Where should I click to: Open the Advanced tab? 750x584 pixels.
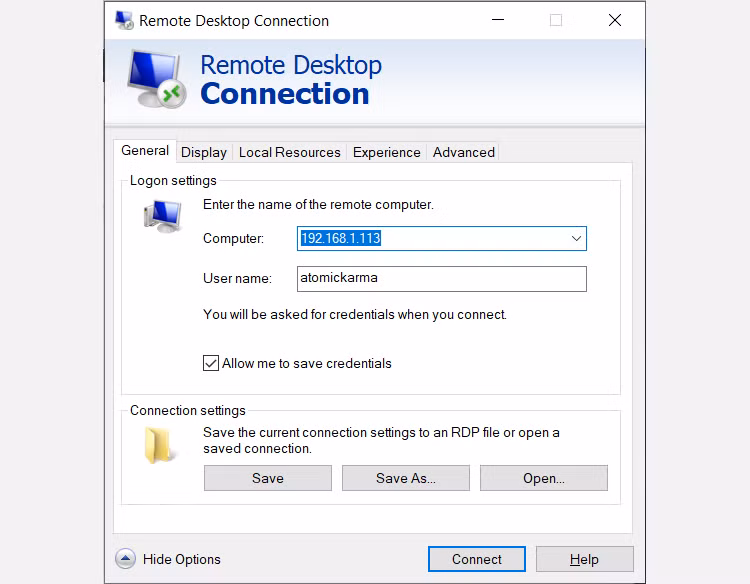click(463, 153)
